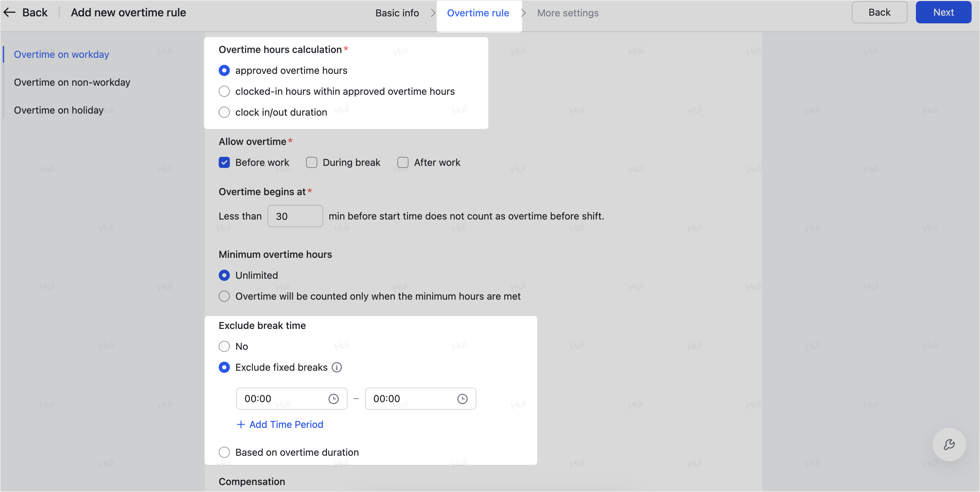Open the clock picker for the second break time
This screenshot has width=980, height=492.
pyautogui.click(x=462, y=399)
